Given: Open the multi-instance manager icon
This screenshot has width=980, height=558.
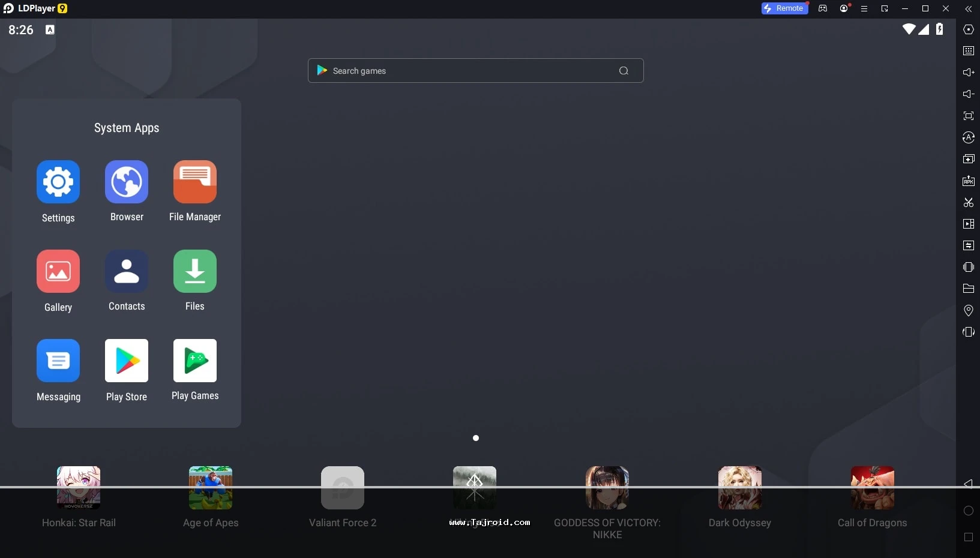Looking at the screenshot, I should click(x=968, y=159).
